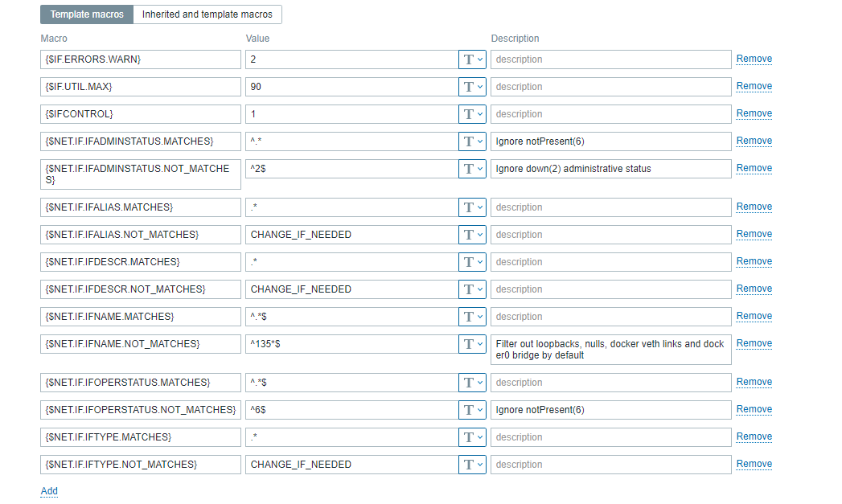Add a new macro row

tap(49, 491)
